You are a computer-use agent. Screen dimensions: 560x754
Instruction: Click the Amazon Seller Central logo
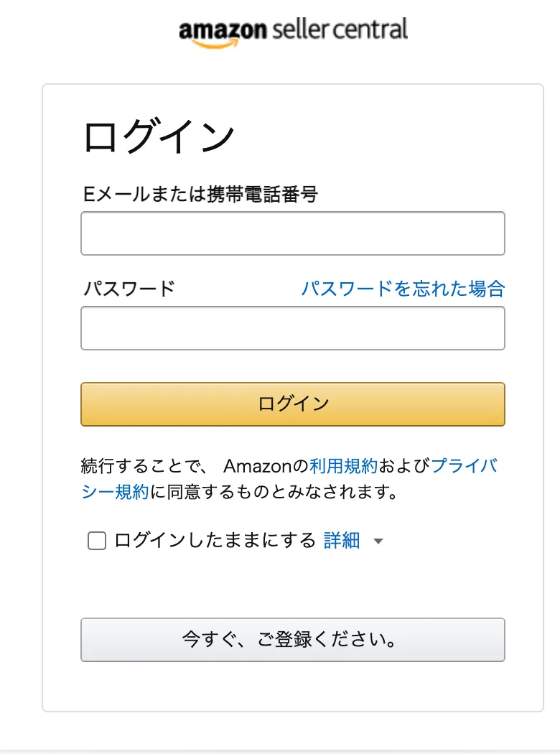tap(293, 33)
